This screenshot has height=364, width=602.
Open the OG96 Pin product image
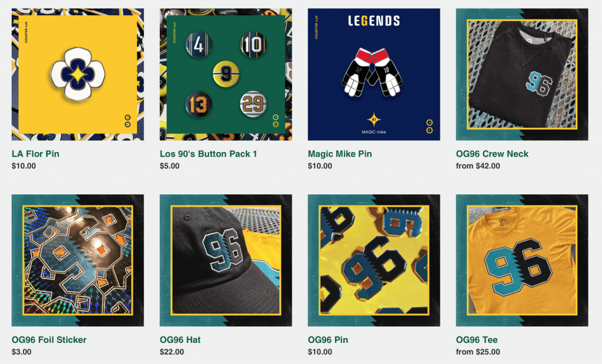[374, 261]
